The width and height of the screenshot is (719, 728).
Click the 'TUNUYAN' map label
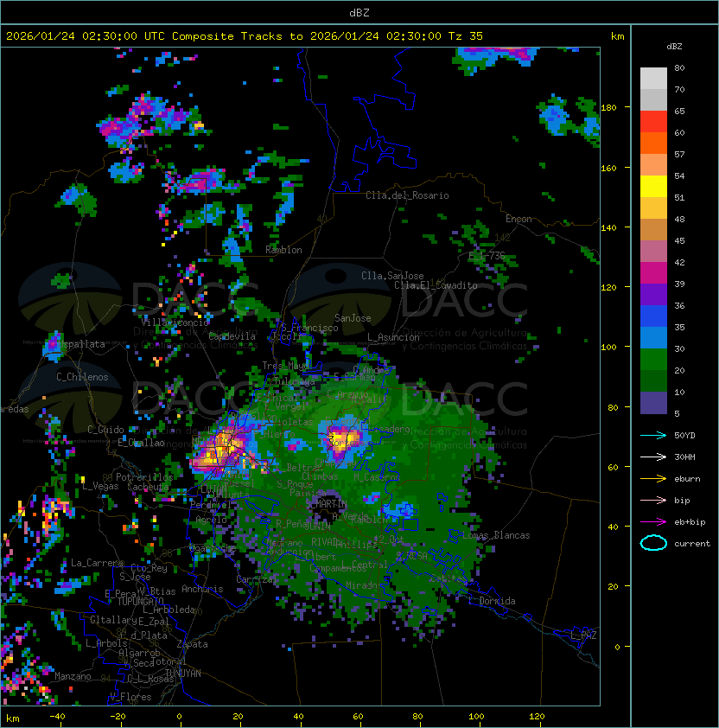coord(183,674)
